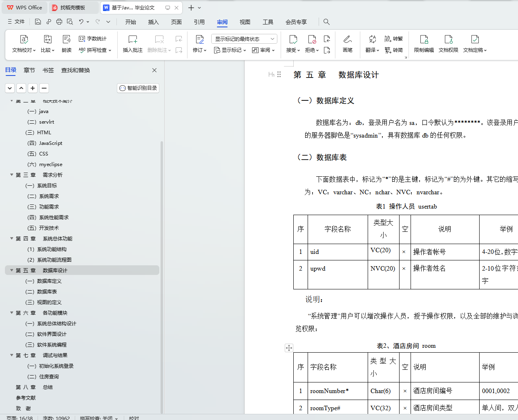The height and width of the screenshot is (420, 518).
Task: Close the navigation pane
Action: coord(154,70)
